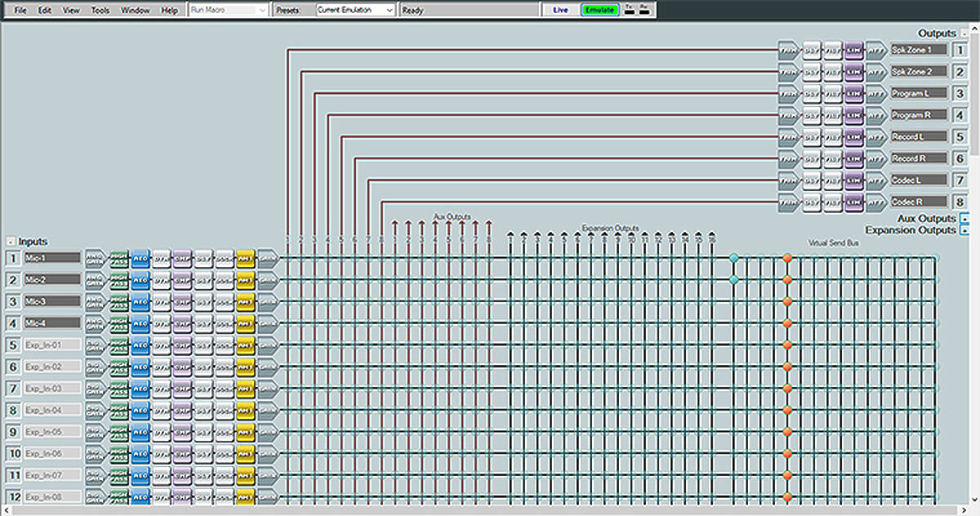Viewport: 980px width, 516px height.
Task: Open the TRIM block for Spk Zone 2
Action: coord(789,72)
